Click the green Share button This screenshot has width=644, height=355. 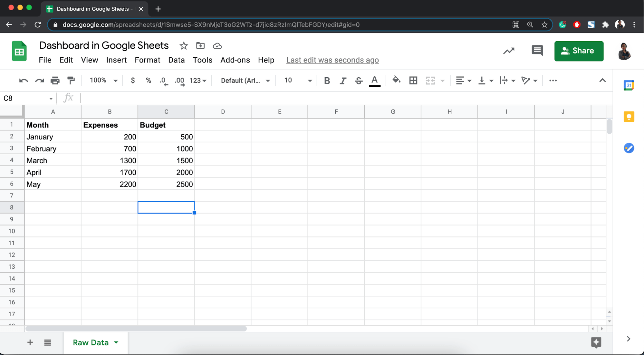579,51
